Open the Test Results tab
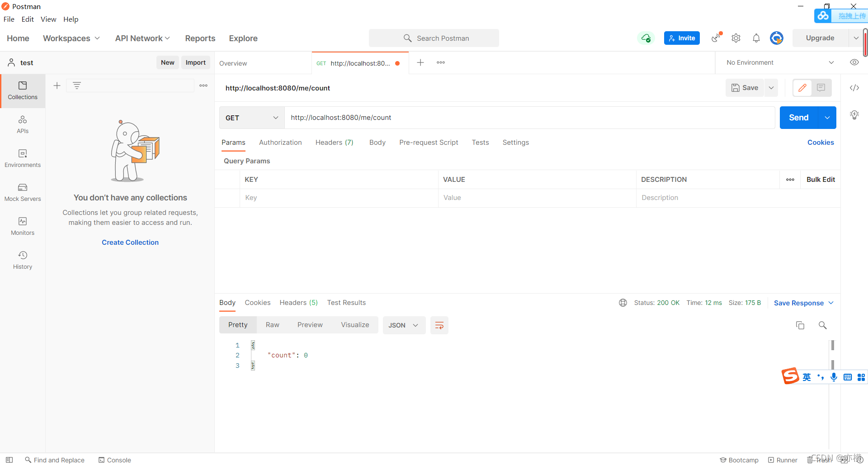The height and width of the screenshot is (466, 868). (x=346, y=303)
